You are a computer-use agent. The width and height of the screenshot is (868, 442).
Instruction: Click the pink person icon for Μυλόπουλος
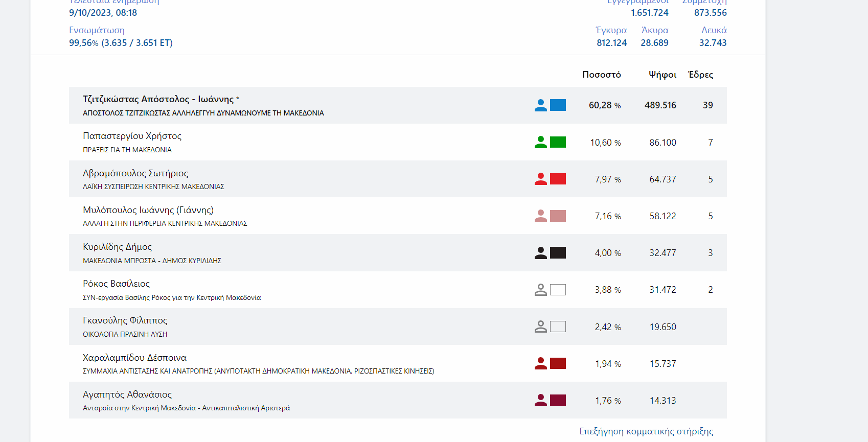point(540,216)
